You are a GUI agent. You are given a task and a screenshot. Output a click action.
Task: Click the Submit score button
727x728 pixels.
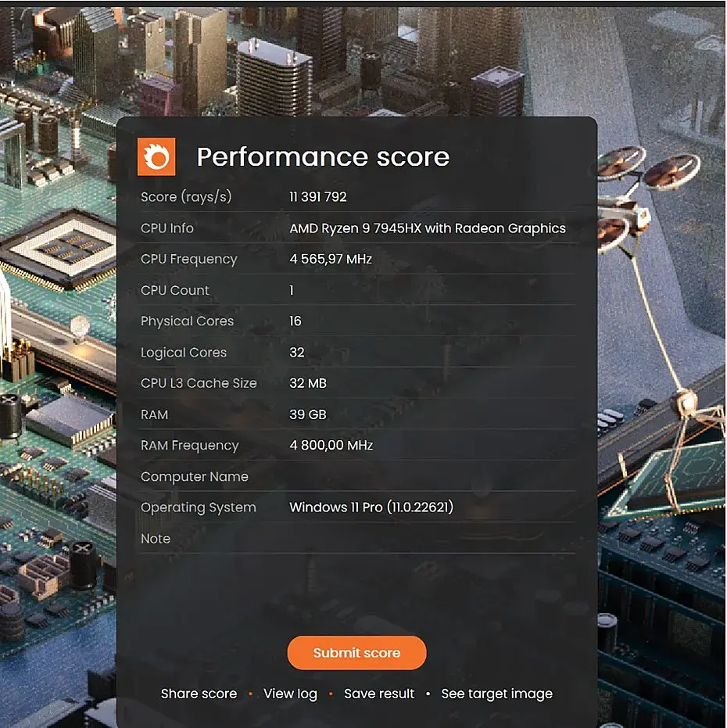point(356,652)
